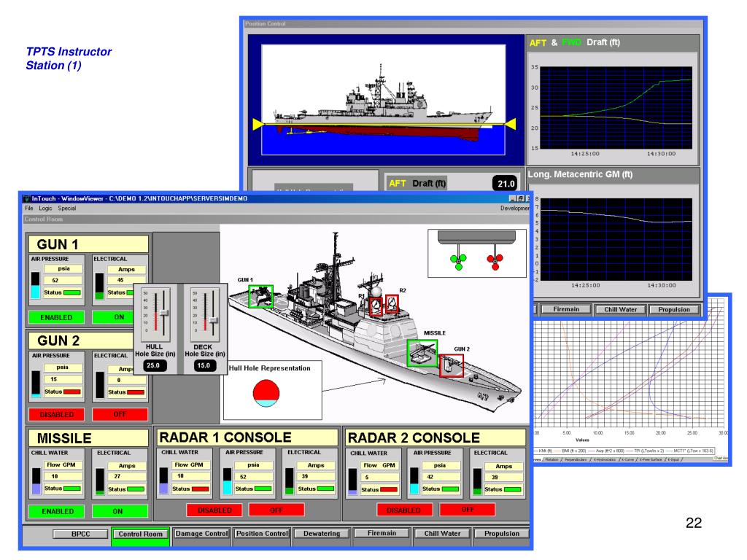Viewport: 747px width, 560px height.
Task: Open Chill Water tab in Control Room window
Action: point(442,534)
